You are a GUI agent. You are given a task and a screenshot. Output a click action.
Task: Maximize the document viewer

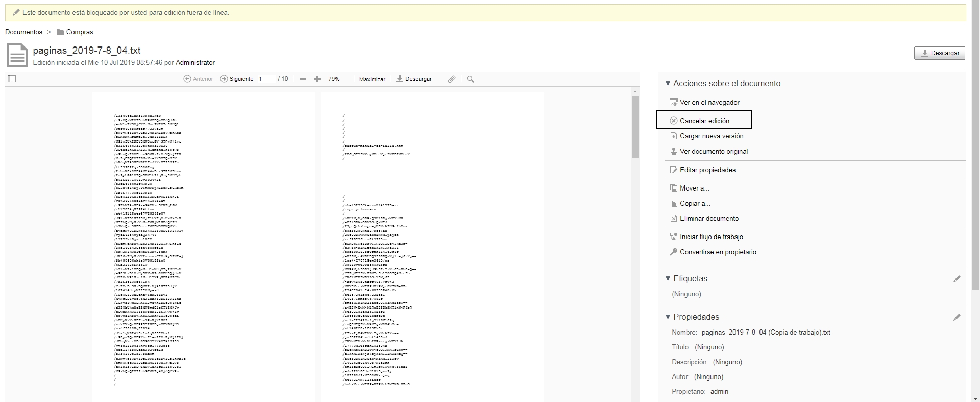(372, 79)
